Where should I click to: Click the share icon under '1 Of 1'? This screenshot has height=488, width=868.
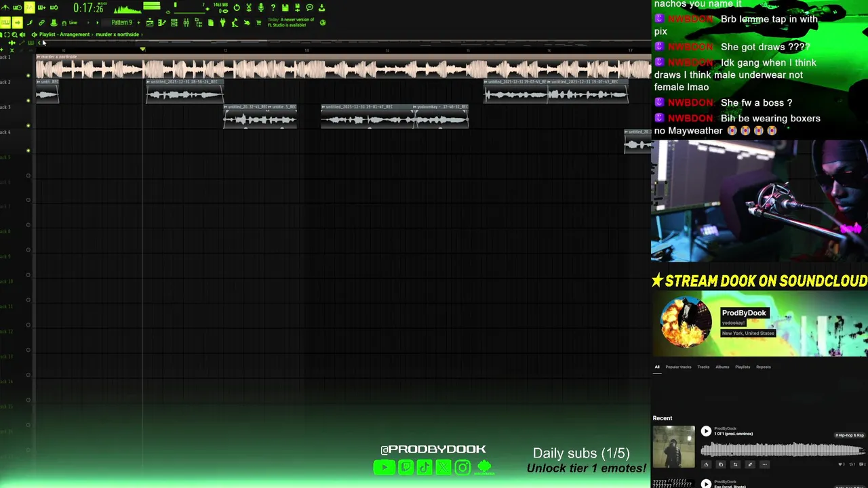point(706,464)
